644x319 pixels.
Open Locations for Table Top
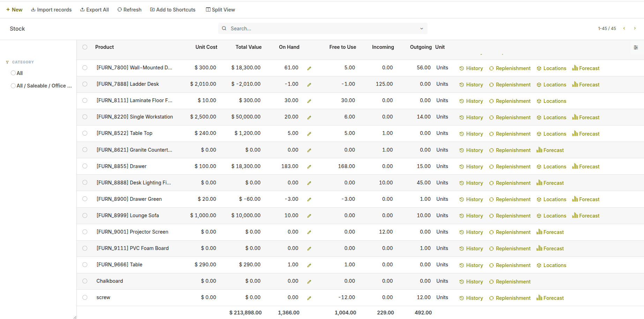coord(552,134)
